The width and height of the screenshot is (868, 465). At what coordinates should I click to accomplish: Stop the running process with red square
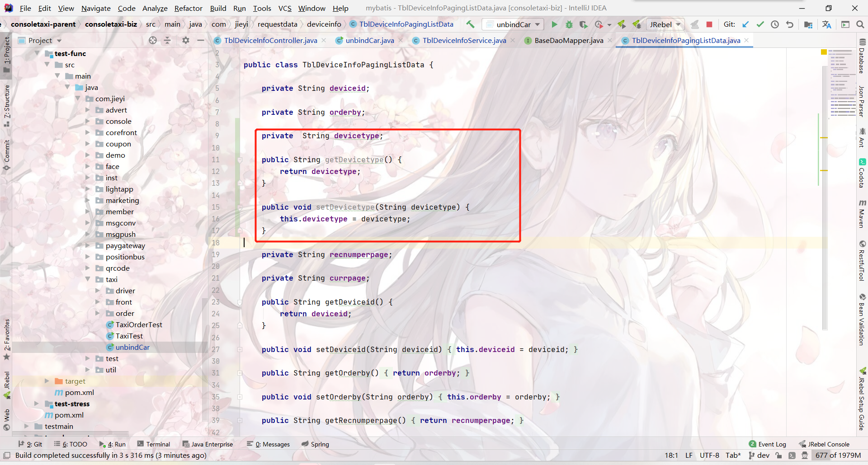pos(709,24)
